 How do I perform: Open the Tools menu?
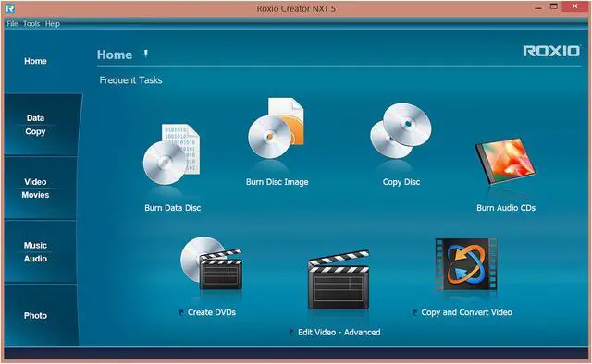click(x=31, y=24)
